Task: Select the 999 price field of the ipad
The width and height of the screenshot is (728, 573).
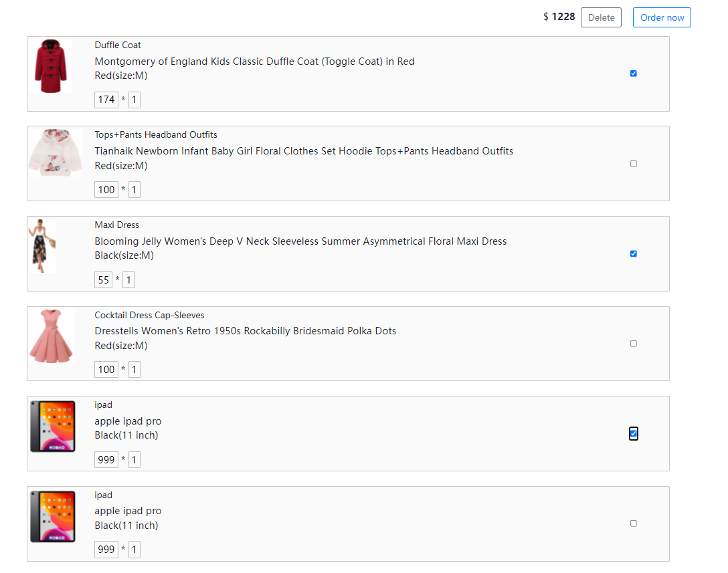Action: pos(106,459)
